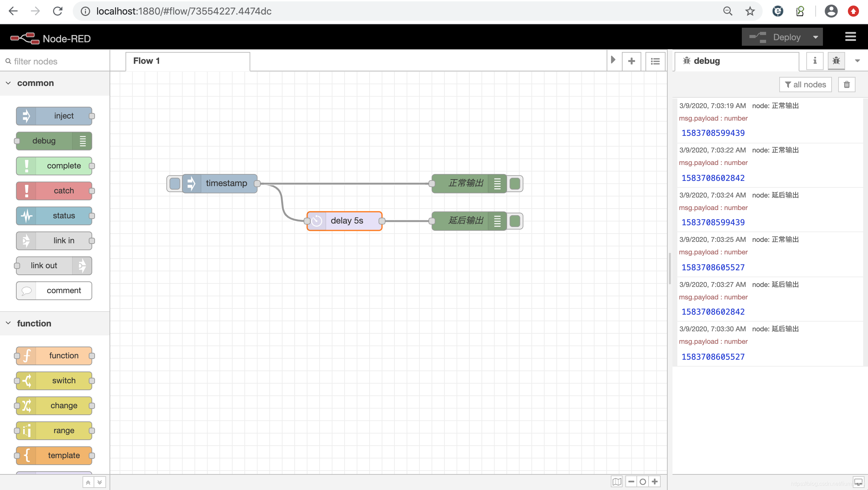Toggle the delay 5s node pause button

pyautogui.click(x=316, y=220)
